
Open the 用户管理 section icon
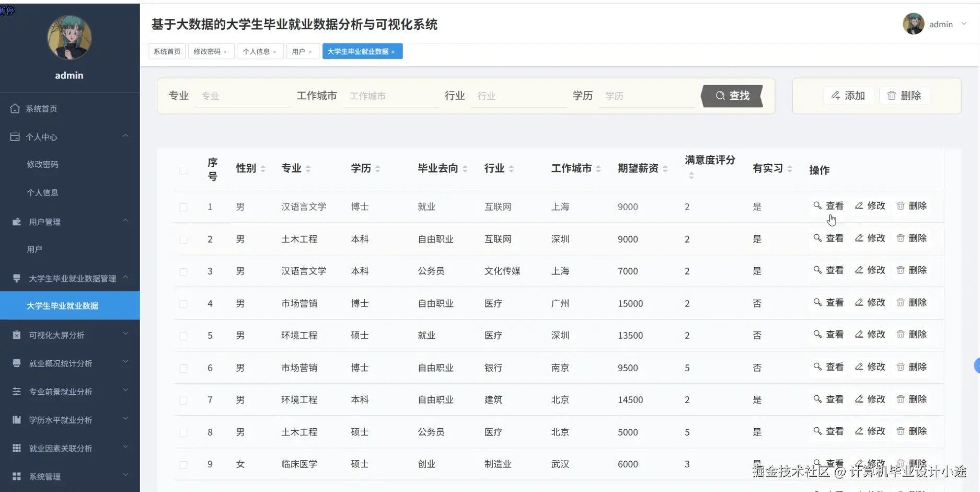(x=16, y=222)
